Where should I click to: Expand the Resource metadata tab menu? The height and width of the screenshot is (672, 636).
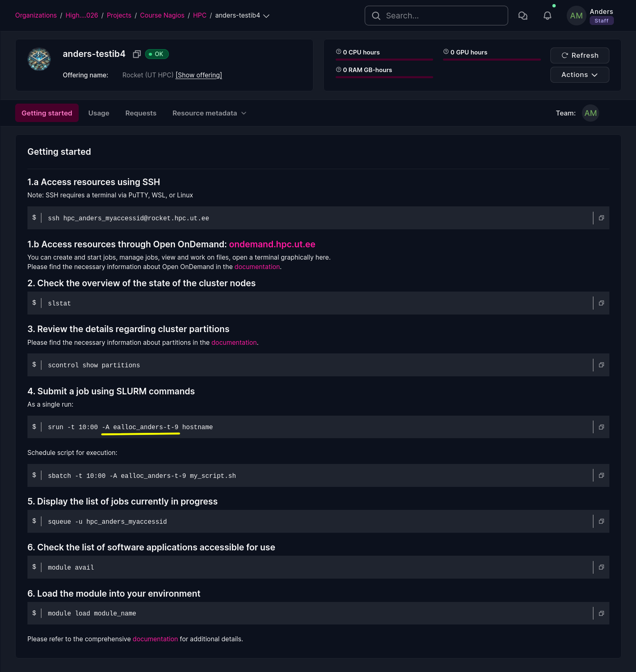pyautogui.click(x=209, y=113)
